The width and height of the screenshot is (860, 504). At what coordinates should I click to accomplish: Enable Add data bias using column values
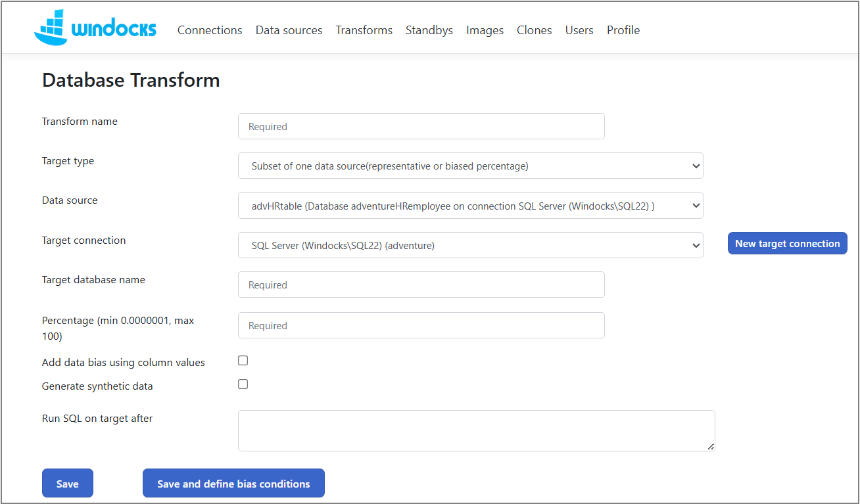point(243,360)
